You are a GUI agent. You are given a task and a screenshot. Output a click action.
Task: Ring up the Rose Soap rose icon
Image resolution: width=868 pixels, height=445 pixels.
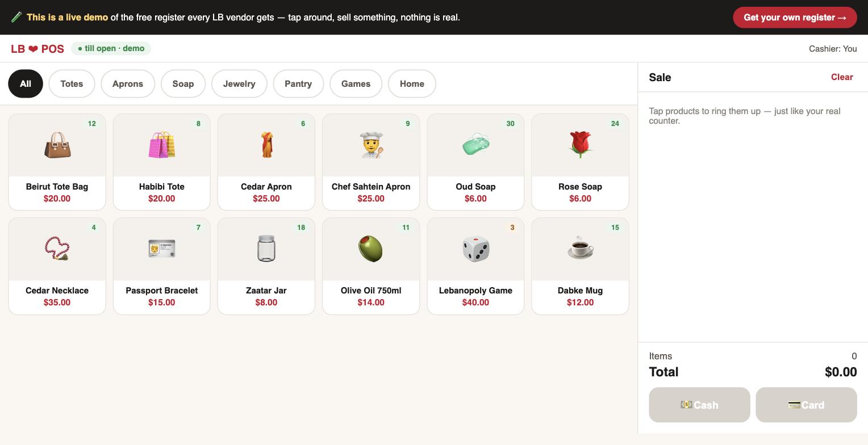(580, 145)
